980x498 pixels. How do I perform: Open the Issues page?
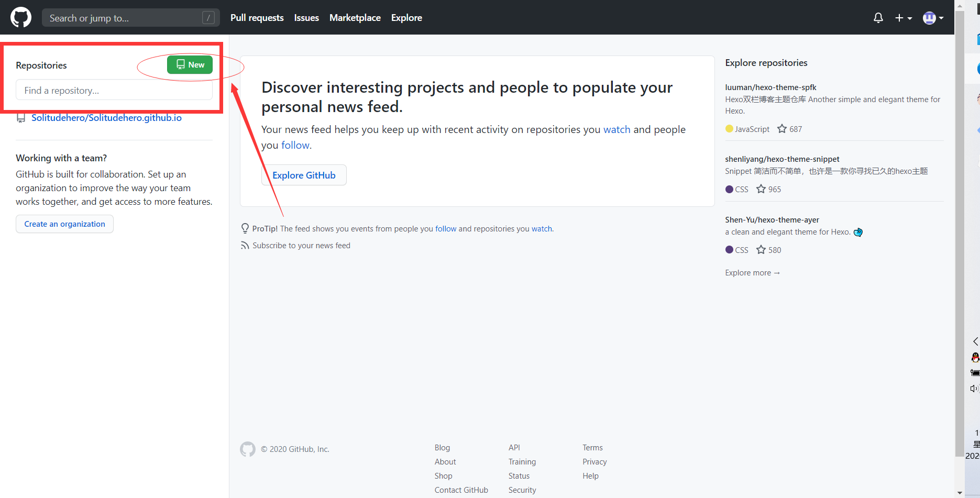(x=306, y=18)
